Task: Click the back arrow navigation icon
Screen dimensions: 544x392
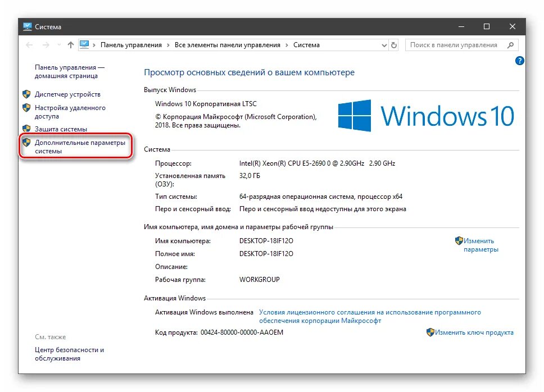Action: [x=29, y=45]
